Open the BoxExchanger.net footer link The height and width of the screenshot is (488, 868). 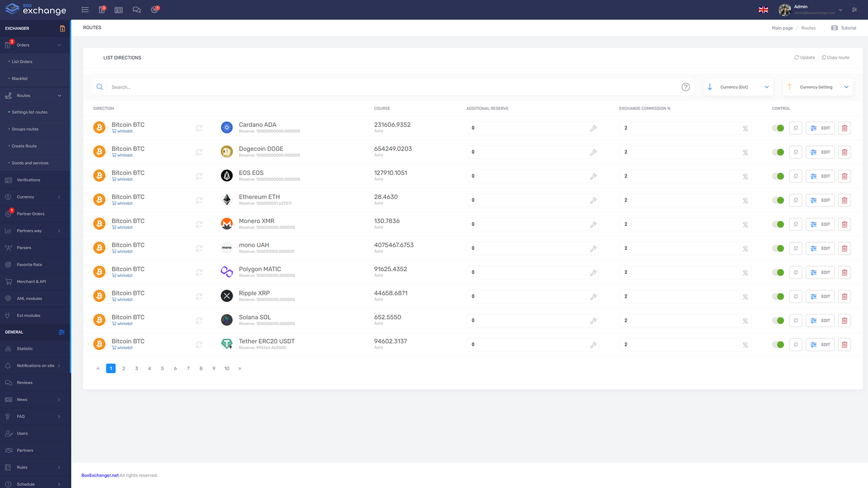tap(100, 475)
